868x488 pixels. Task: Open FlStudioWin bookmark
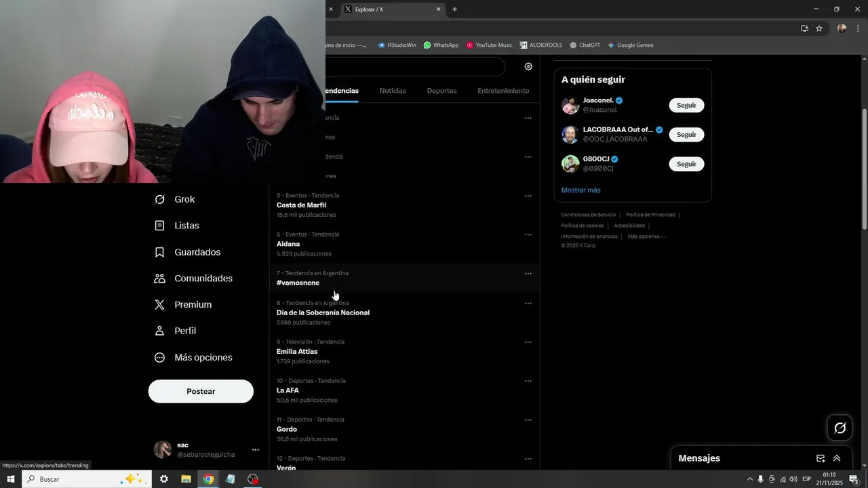(397, 45)
